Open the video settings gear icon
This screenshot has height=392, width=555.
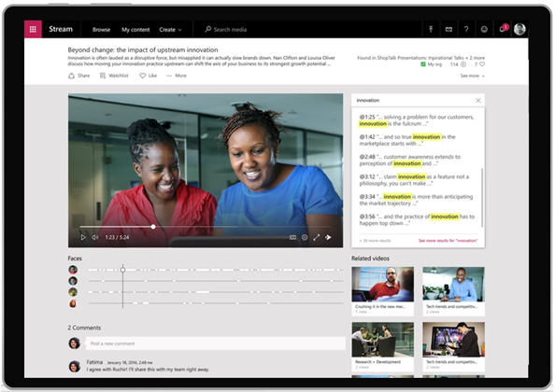pos(305,237)
